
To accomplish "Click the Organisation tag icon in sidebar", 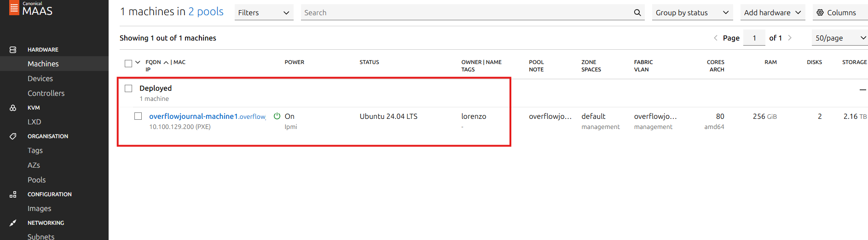I will [x=13, y=136].
